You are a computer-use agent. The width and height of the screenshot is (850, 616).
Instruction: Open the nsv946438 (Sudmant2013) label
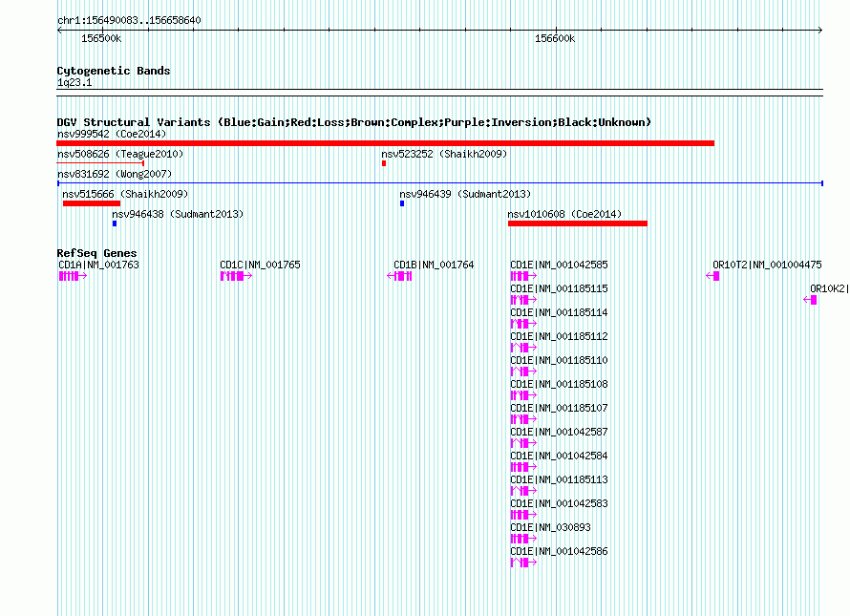[178, 214]
